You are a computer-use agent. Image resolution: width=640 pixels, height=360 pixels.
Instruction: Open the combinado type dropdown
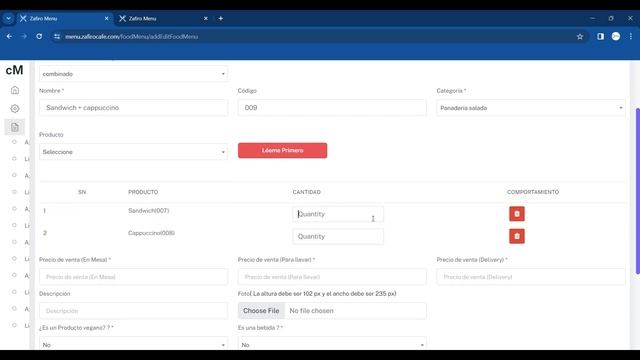(133, 74)
